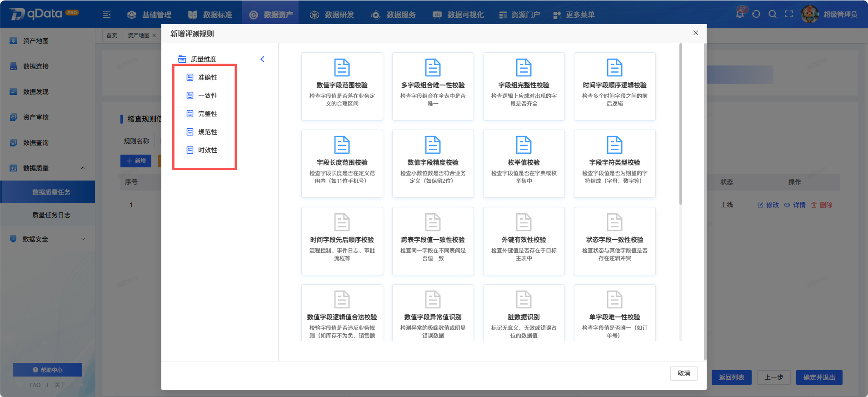Click the 质量维度 folder icon
Viewport: 868px width, 397px height.
(182, 59)
